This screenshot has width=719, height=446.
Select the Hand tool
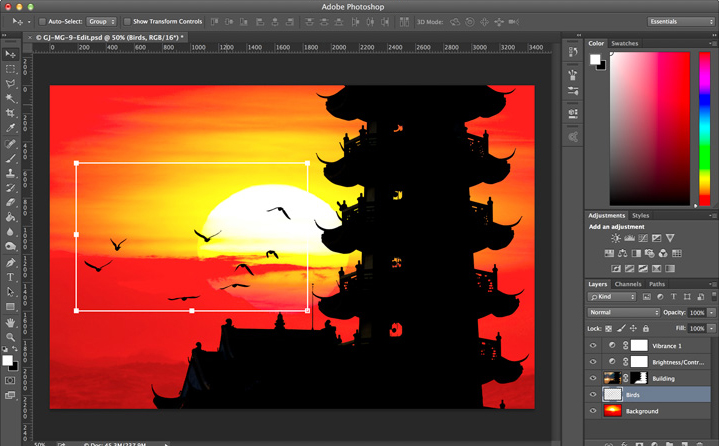10,323
